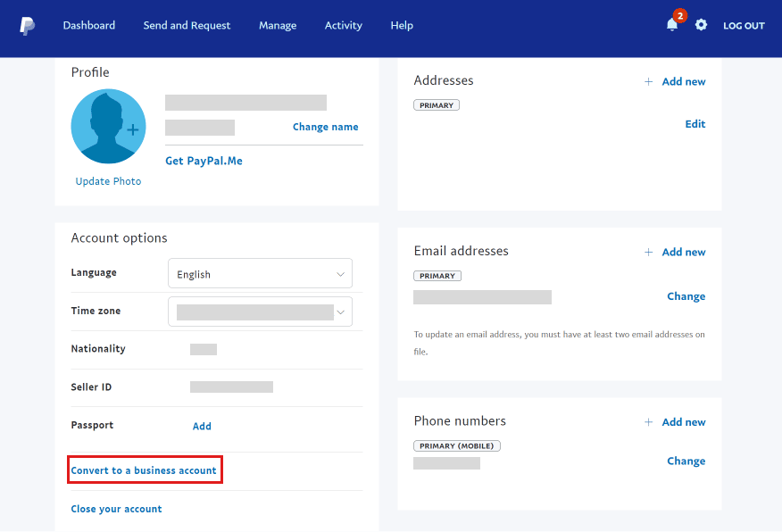782x532 pixels.
Task: Click the Get PayPal.Me link
Action: (204, 161)
